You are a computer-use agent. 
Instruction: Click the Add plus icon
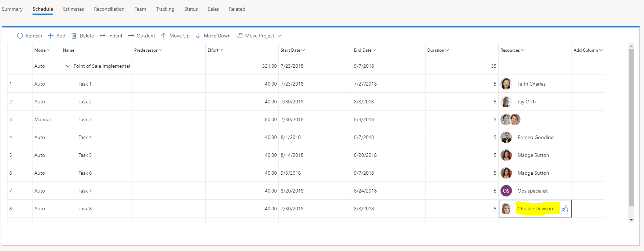coord(51,36)
